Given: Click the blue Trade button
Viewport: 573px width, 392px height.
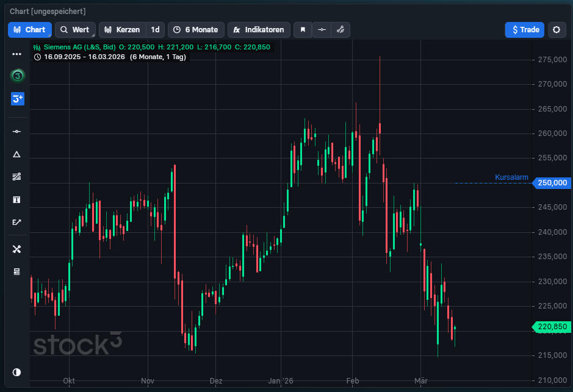Looking at the screenshot, I should pos(524,30).
